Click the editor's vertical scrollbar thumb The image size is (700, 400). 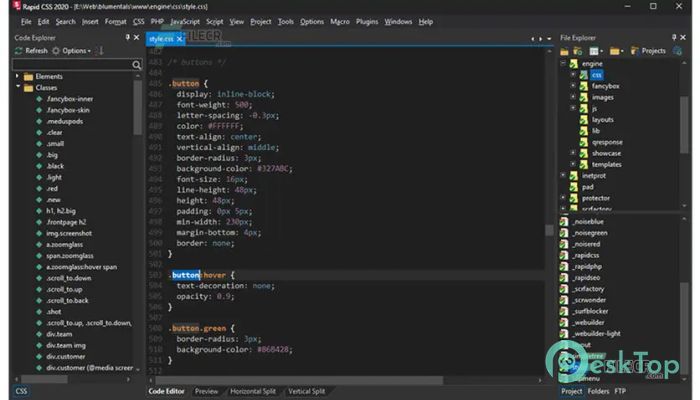click(549, 230)
